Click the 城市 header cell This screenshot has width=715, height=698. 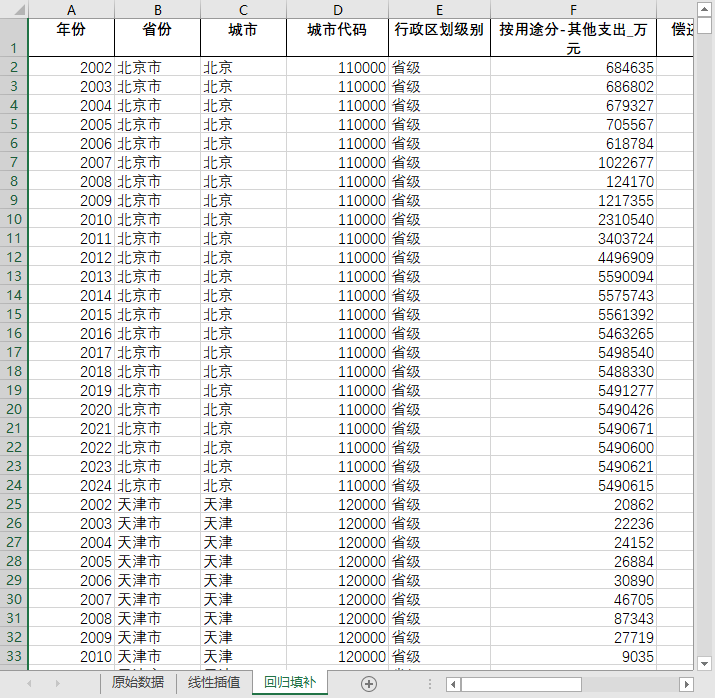244,38
